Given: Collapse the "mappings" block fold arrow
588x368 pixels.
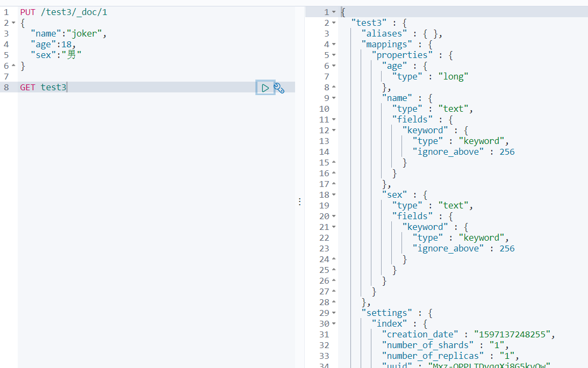Looking at the screenshot, I should pos(334,44).
